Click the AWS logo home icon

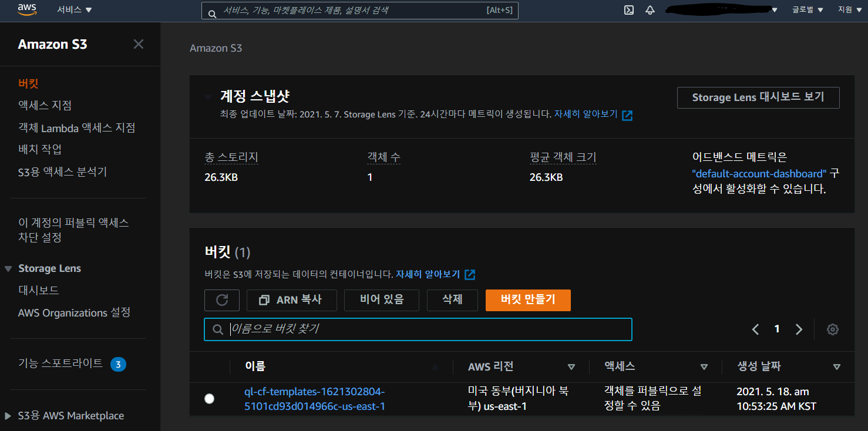click(x=28, y=9)
